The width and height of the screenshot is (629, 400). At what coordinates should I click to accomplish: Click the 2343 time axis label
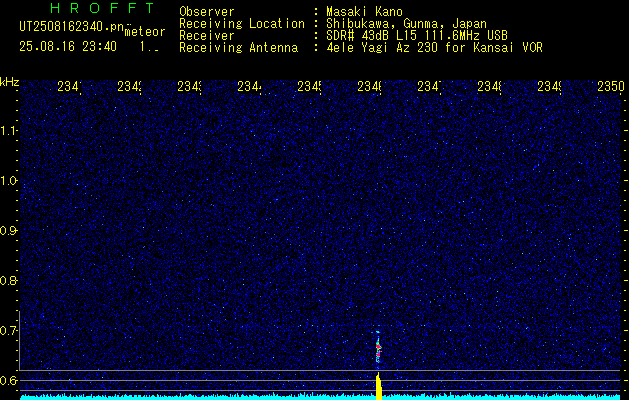(189, 86)
